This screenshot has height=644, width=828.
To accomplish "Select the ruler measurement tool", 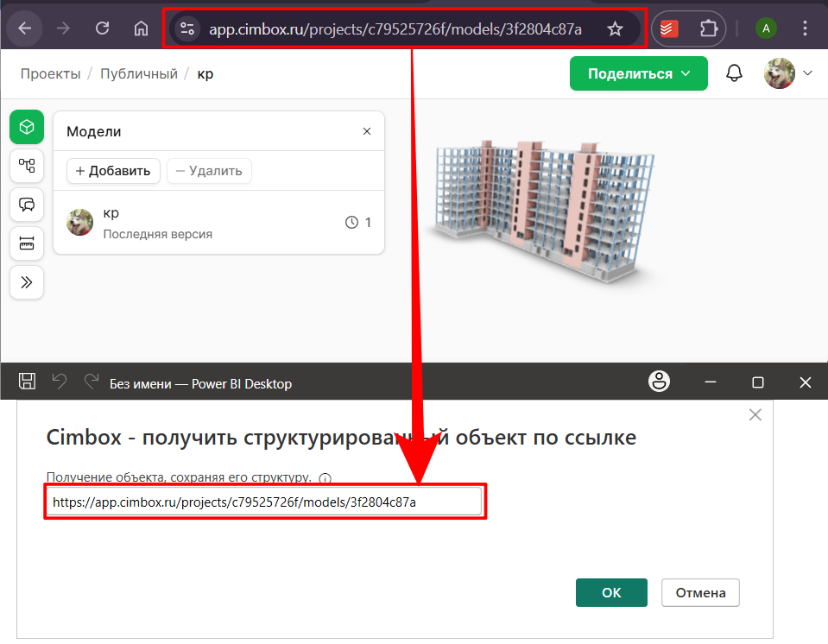I will pos(27,243).
